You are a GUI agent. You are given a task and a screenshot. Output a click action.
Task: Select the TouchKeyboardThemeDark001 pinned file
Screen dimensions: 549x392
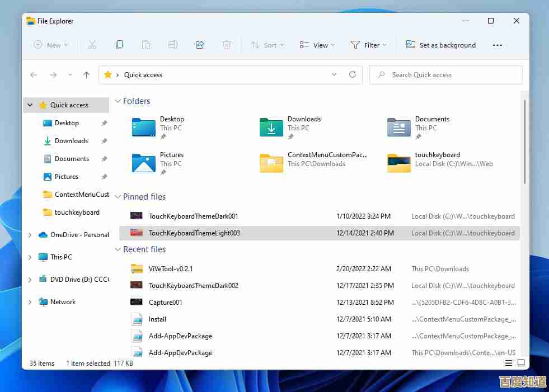tap(194, 216)
